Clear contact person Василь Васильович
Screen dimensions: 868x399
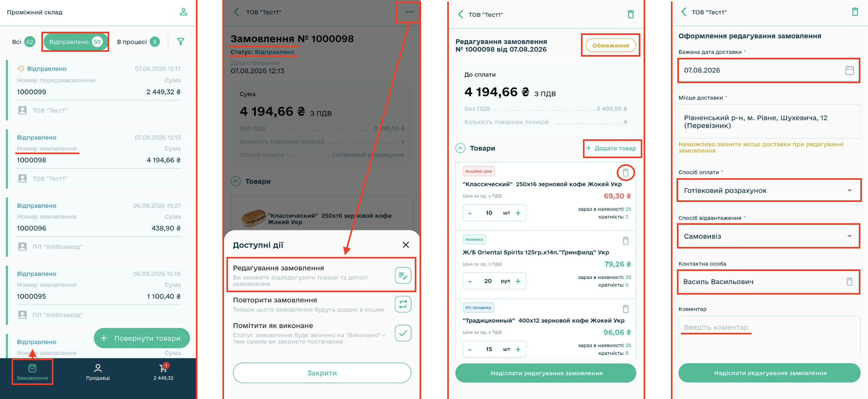(x=850, y=282)
